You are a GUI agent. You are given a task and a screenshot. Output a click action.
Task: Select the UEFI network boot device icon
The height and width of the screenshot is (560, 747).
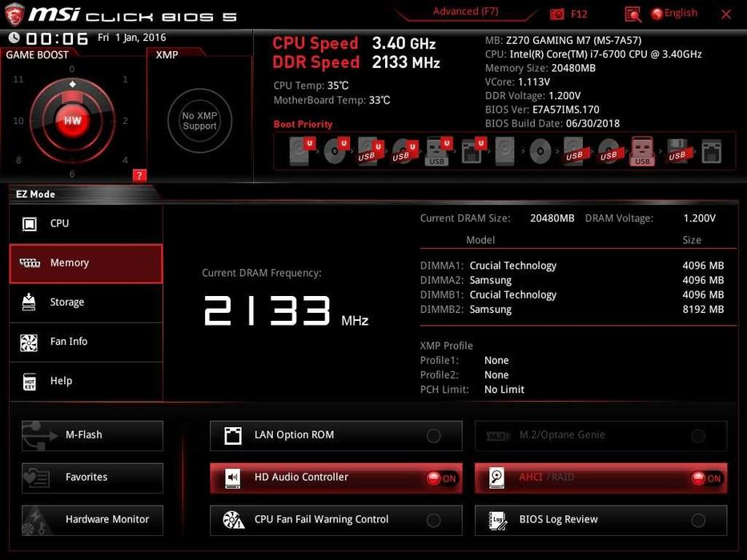click(473, 151)
